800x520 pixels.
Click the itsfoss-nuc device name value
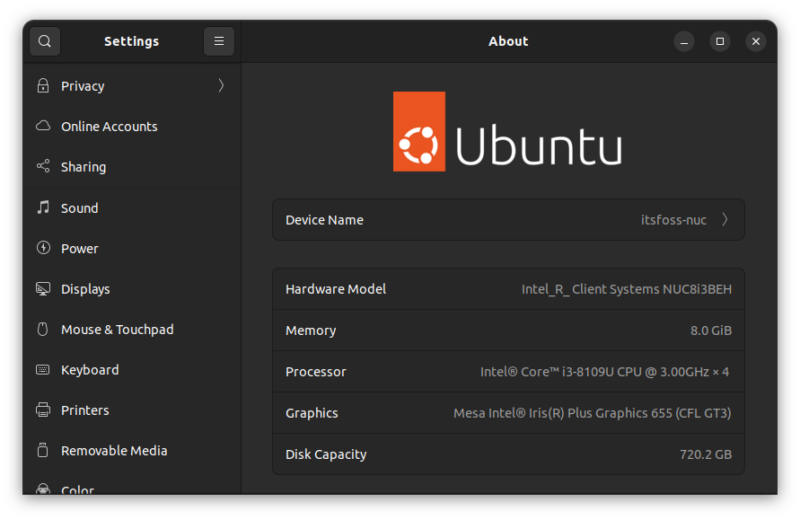[673, 220]
